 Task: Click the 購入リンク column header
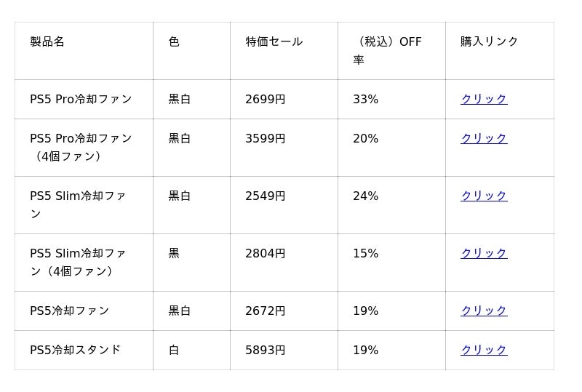(489, 41)
